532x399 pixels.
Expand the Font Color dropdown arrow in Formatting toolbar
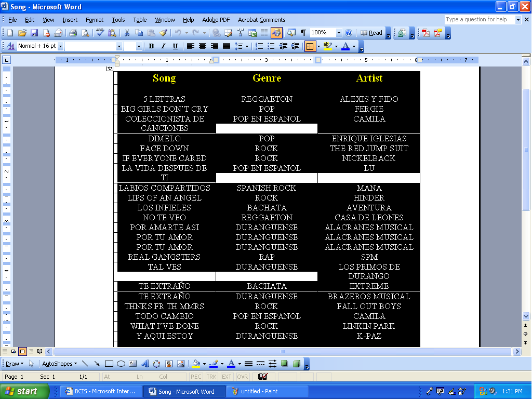354,46
